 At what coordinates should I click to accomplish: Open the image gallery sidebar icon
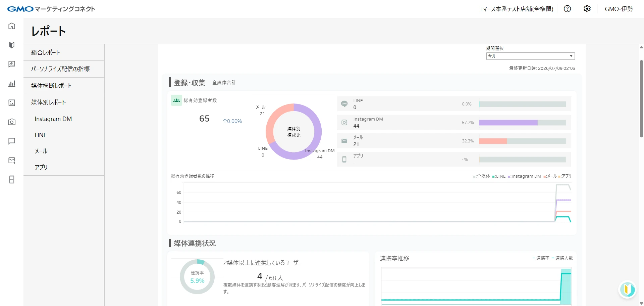pos(12,103)
